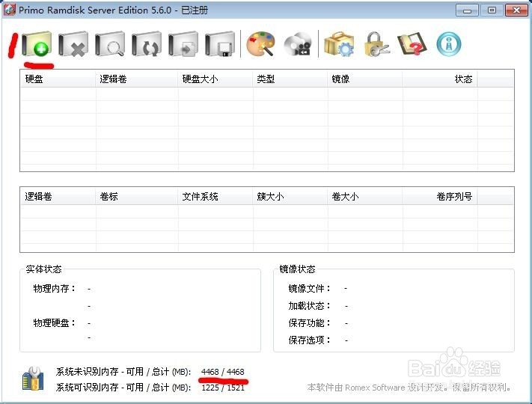Click the 卷标 column header
The image size is (532, 404).
(136, 197)
